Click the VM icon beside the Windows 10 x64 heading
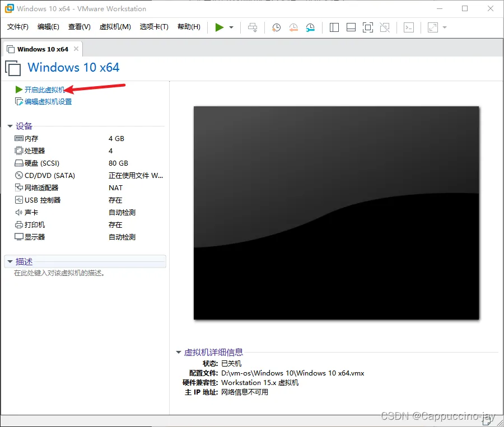This screenshot has width=504, height=427. tap(13, 68)
